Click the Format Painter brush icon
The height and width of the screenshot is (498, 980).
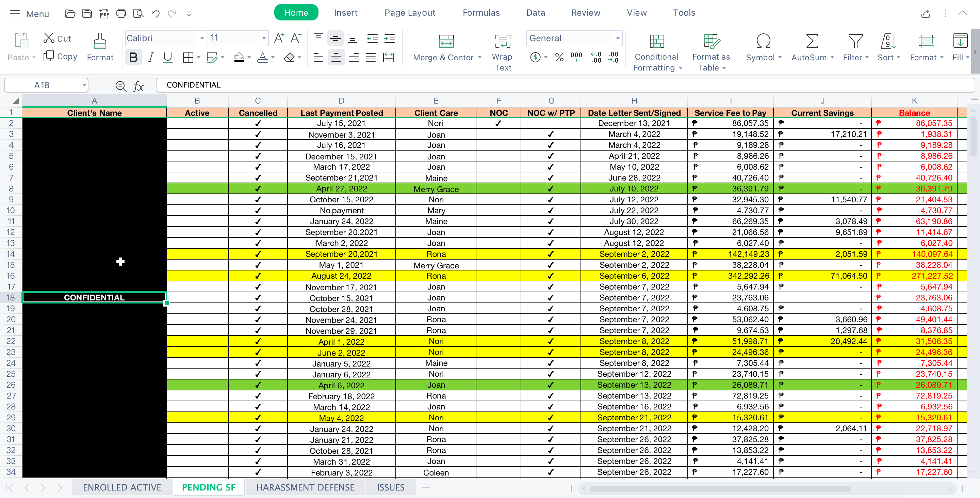(x=100, y=41)
